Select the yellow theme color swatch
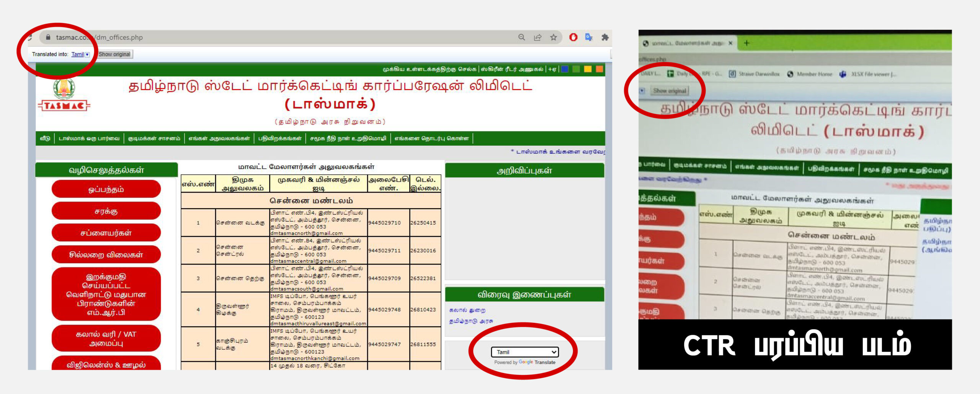 [x=588, y=69]
